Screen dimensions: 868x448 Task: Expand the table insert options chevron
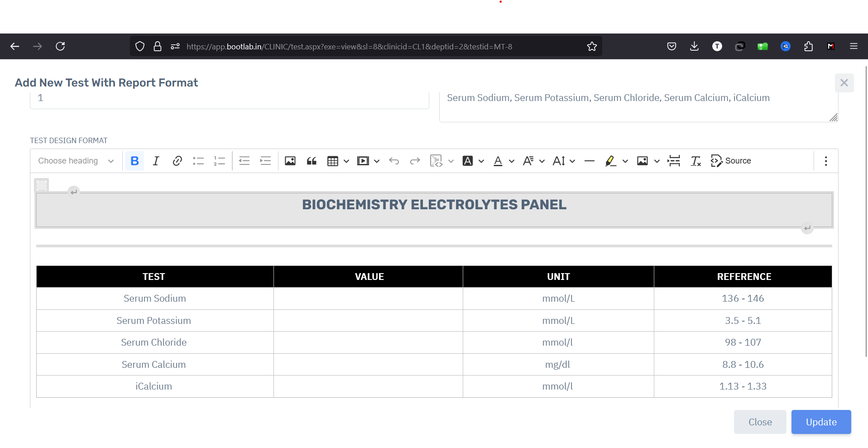coord(346,161)
